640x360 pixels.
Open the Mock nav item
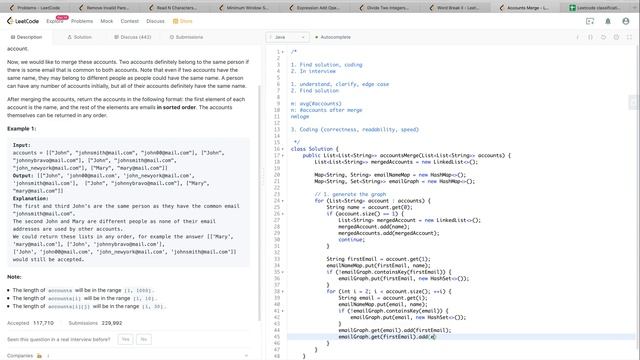coord(107,21)
